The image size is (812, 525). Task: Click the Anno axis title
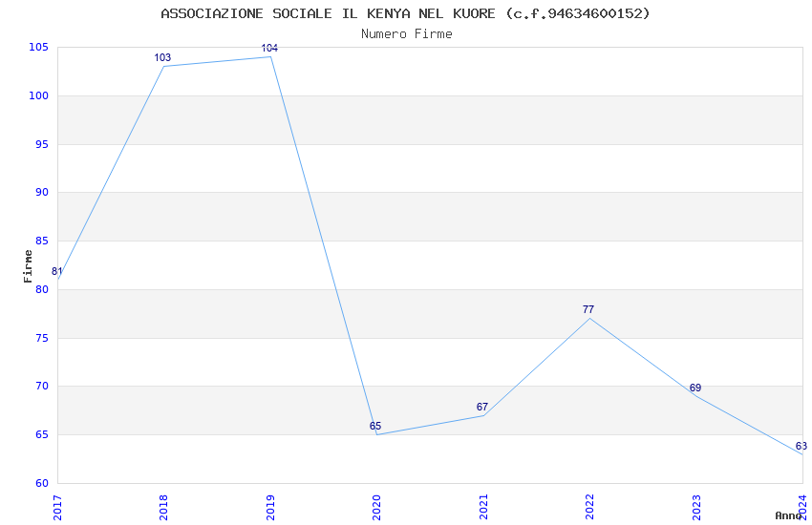pyautogui.click(x=788, y=515)
